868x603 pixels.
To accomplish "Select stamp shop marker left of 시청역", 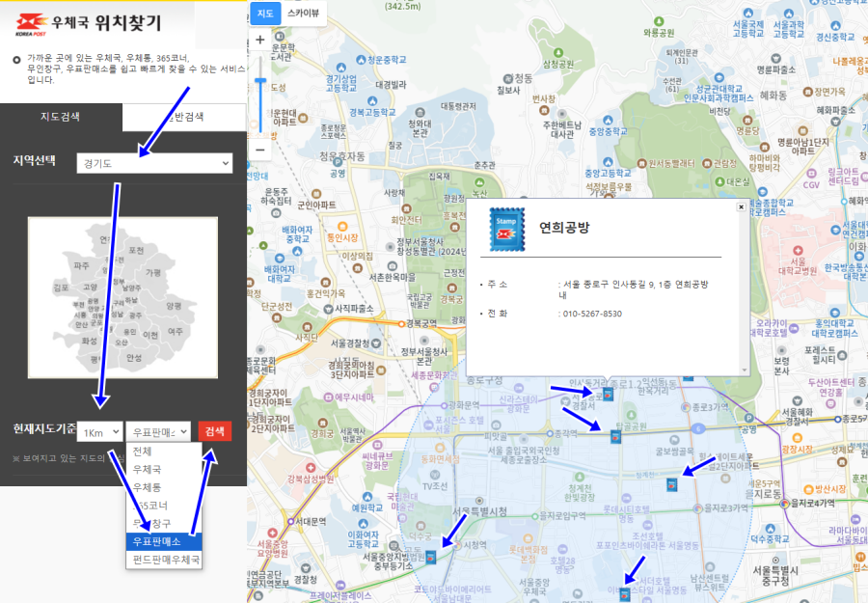I will point(431,557).
